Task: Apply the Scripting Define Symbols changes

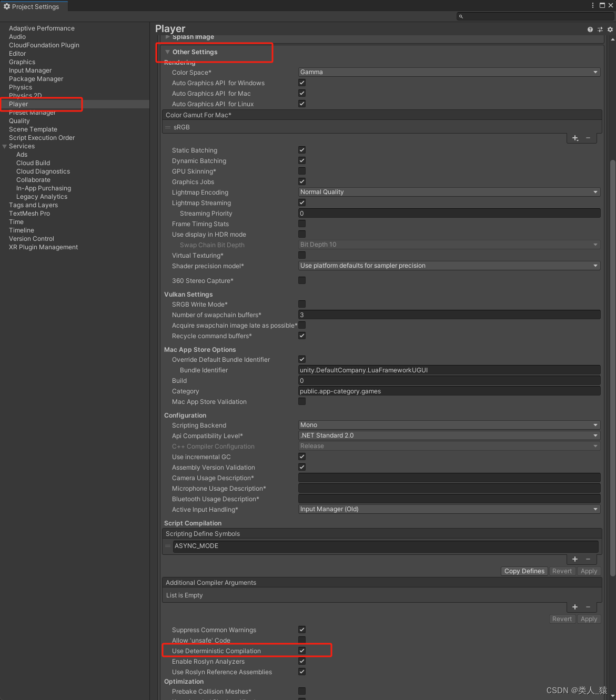Action: [588, 571]
